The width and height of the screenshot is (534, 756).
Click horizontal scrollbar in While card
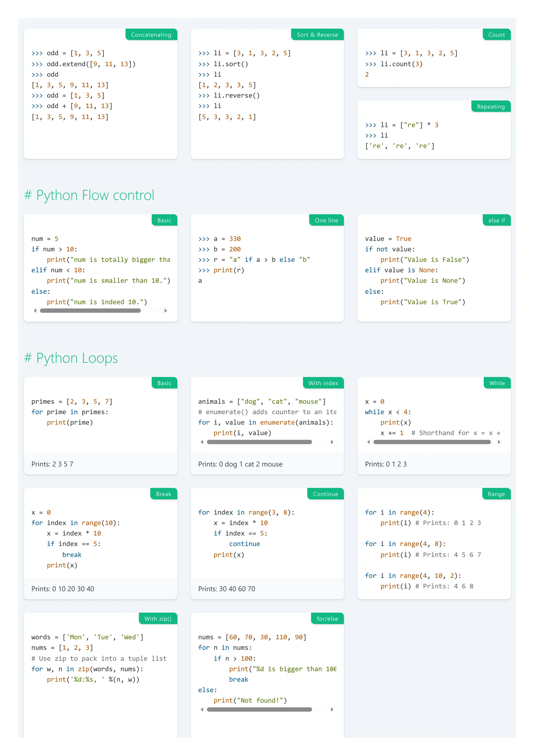click(432, 442)
